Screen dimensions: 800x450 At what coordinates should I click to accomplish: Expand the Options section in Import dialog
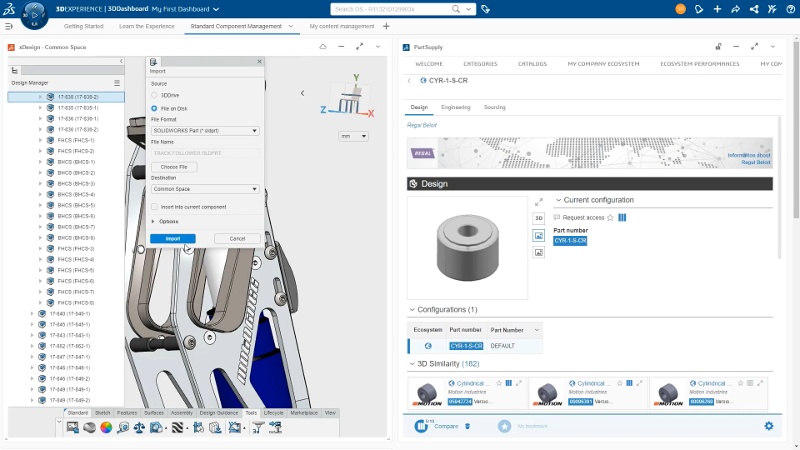(x=153, y=221)
